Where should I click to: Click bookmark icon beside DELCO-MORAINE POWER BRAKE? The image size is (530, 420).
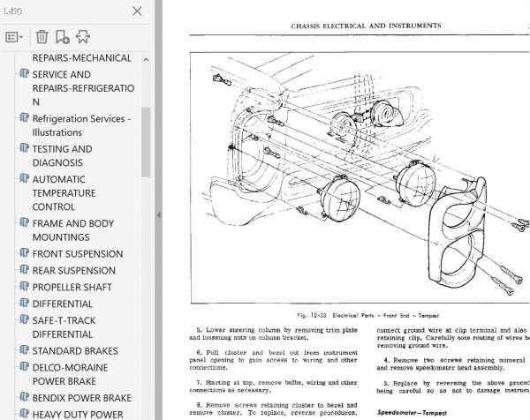24,366
